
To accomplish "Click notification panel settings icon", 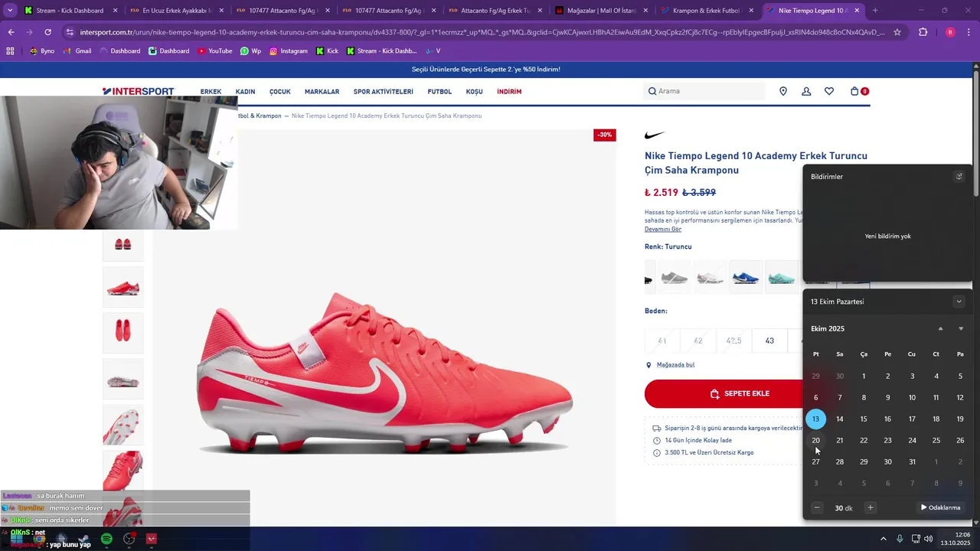I will [959, 176].
